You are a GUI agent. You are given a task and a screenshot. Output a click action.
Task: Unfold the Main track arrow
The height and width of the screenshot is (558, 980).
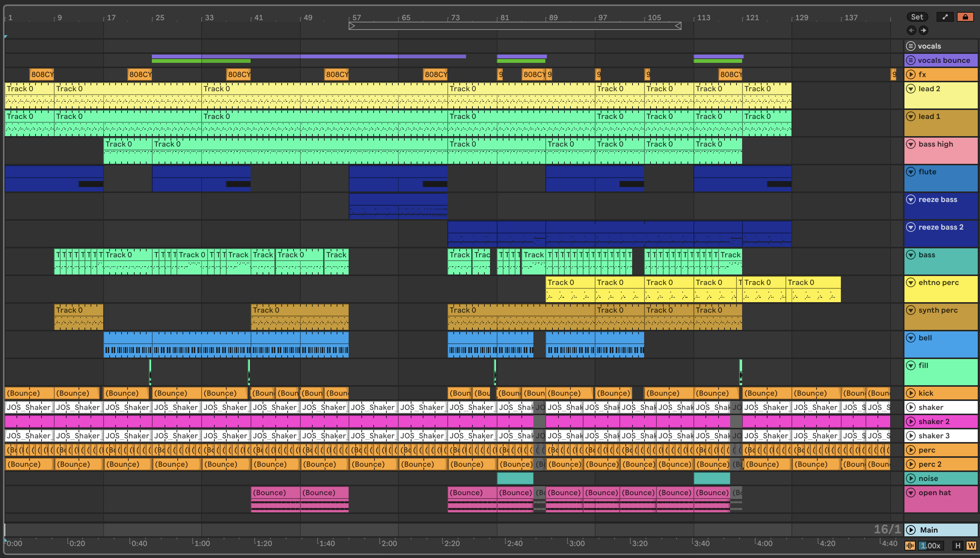pos(911,530)
